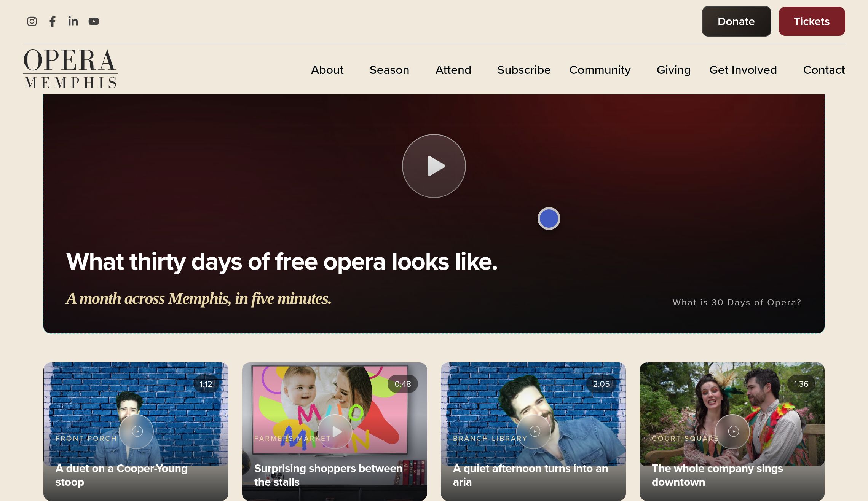Viewport: 868px width, 501px height.
Task: Open the LinkedIn social icon
Action: (x=73, y=21)
